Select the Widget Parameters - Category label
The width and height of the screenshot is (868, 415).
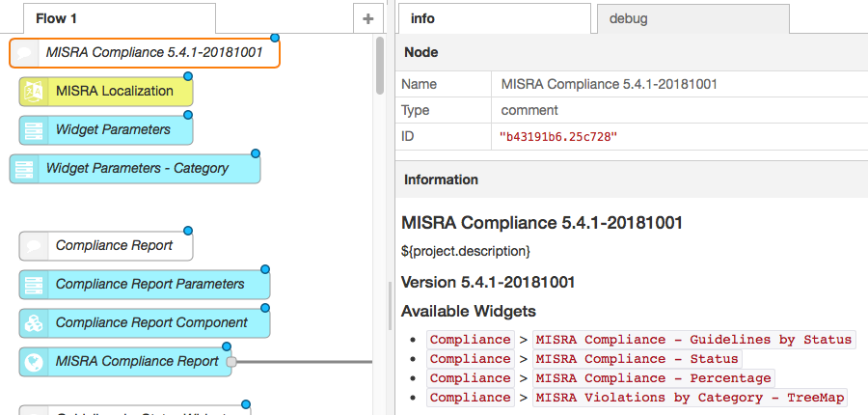click(x=137, y=169)
